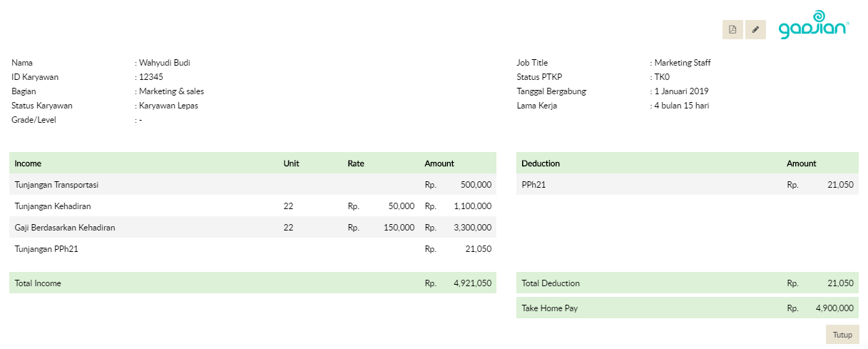
Task: Select the PPh21 deduction row
Action: pos(533,185)
